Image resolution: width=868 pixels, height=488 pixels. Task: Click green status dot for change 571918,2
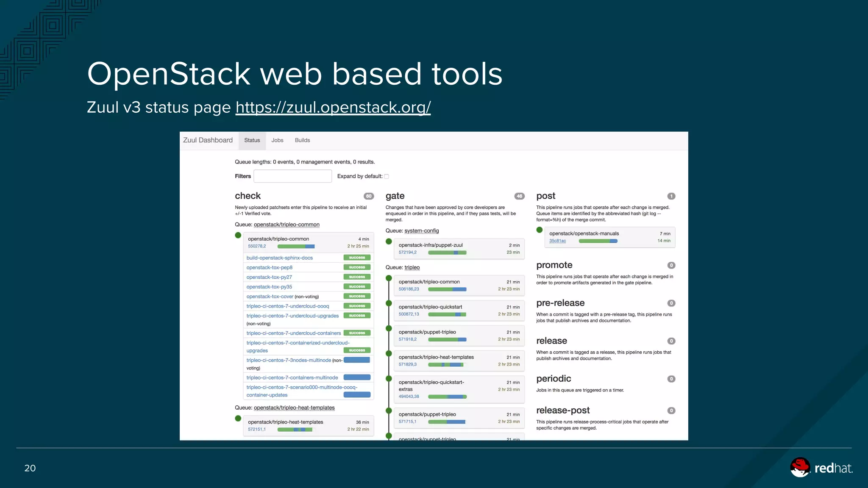pyautogui.click(x=389, y=328)
